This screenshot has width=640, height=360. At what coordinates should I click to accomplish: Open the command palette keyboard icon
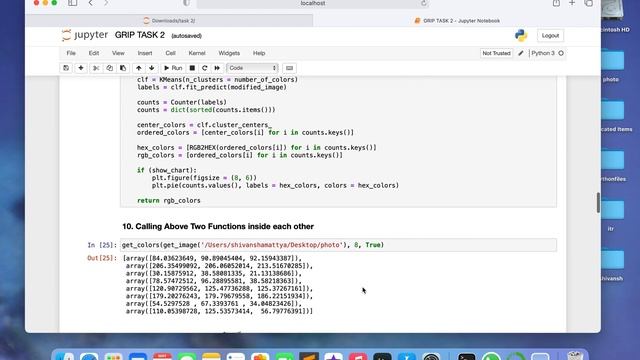[x=289, y=68]
